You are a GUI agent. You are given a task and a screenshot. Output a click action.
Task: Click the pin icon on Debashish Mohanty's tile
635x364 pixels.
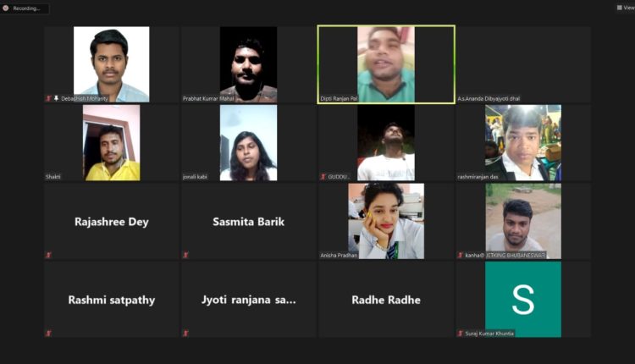point(56,98)
